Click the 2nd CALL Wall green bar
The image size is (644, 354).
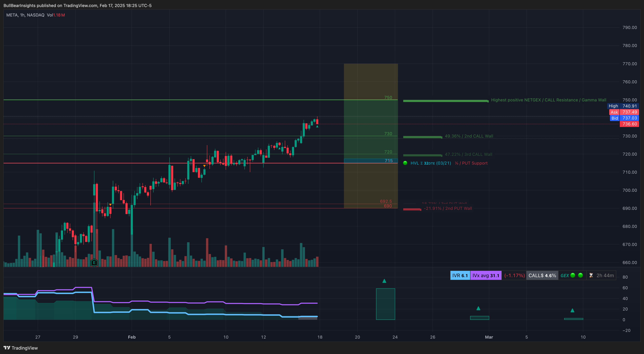423,137
